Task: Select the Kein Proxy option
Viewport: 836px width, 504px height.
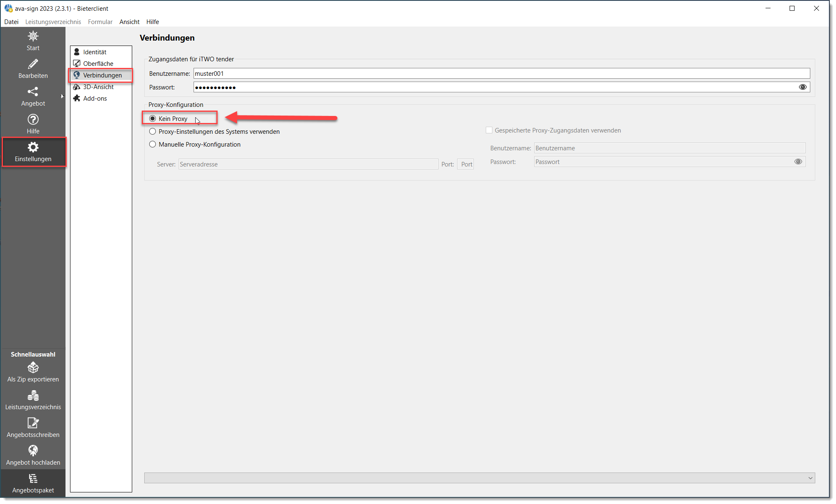Action: pos(153,118)
